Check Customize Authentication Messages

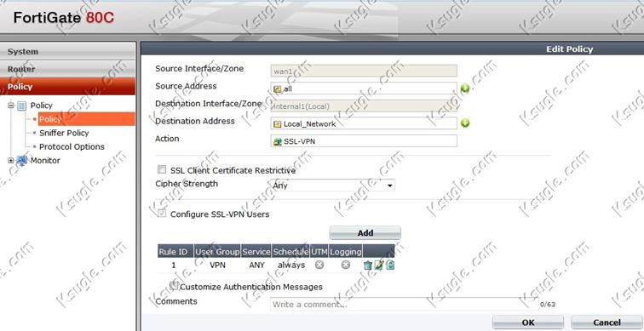174,286
